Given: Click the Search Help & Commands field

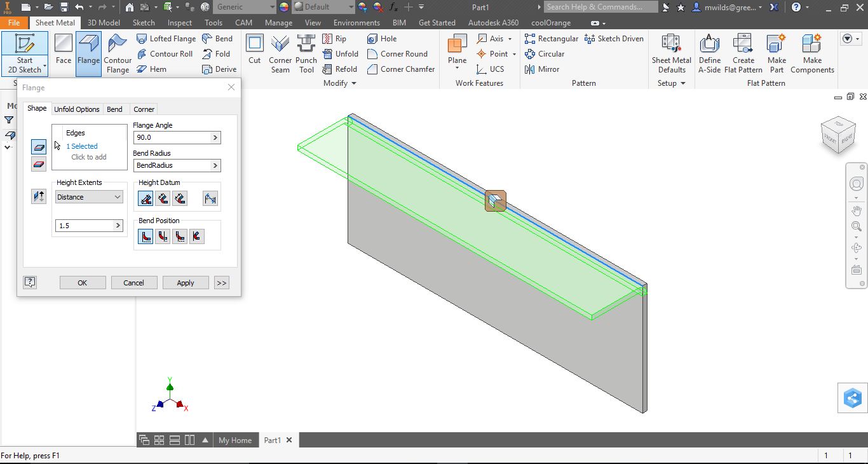Looking at the screenshot, I should [601, 7].
